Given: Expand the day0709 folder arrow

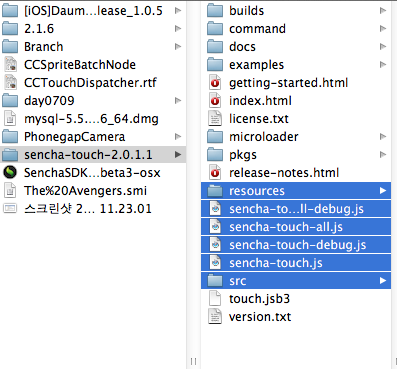Looking at the screenshot, I should [178, 100].
